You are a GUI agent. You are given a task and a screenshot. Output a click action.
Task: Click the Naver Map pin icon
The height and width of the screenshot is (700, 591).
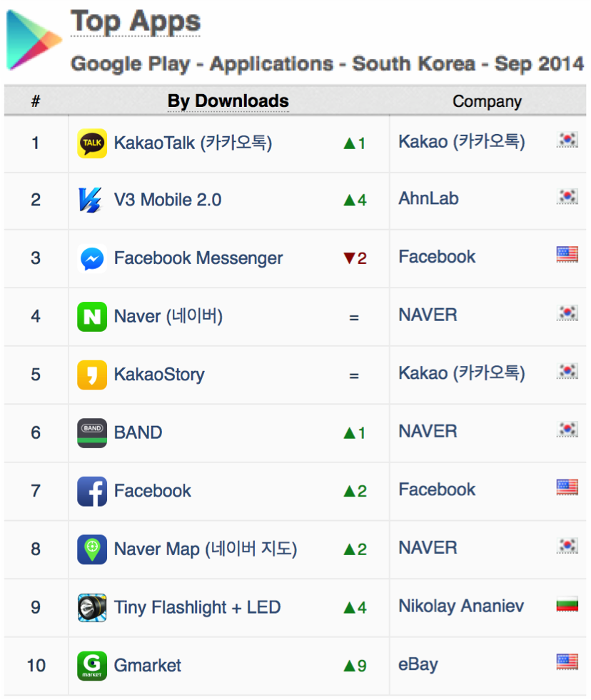[x=92, y=549]
